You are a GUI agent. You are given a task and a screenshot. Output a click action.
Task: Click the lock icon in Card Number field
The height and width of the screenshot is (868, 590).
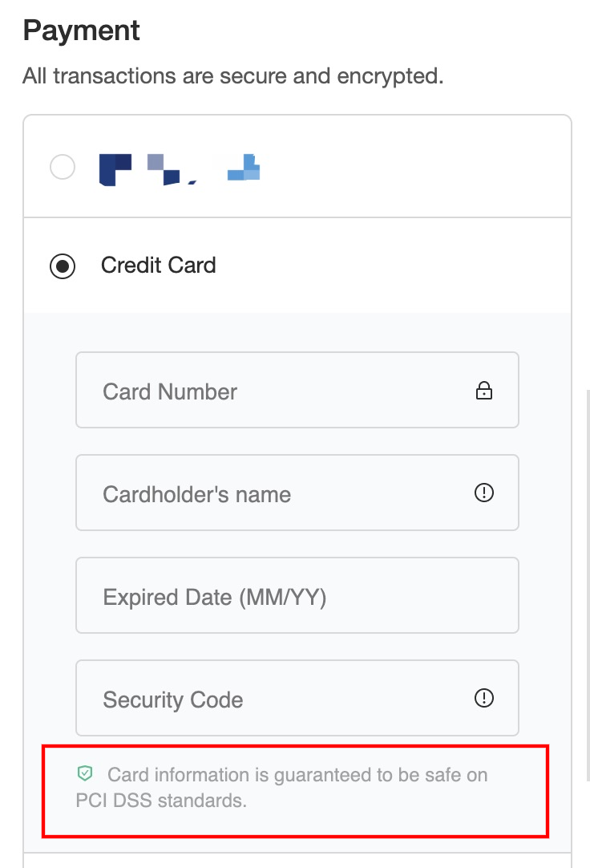coord(483,391)
